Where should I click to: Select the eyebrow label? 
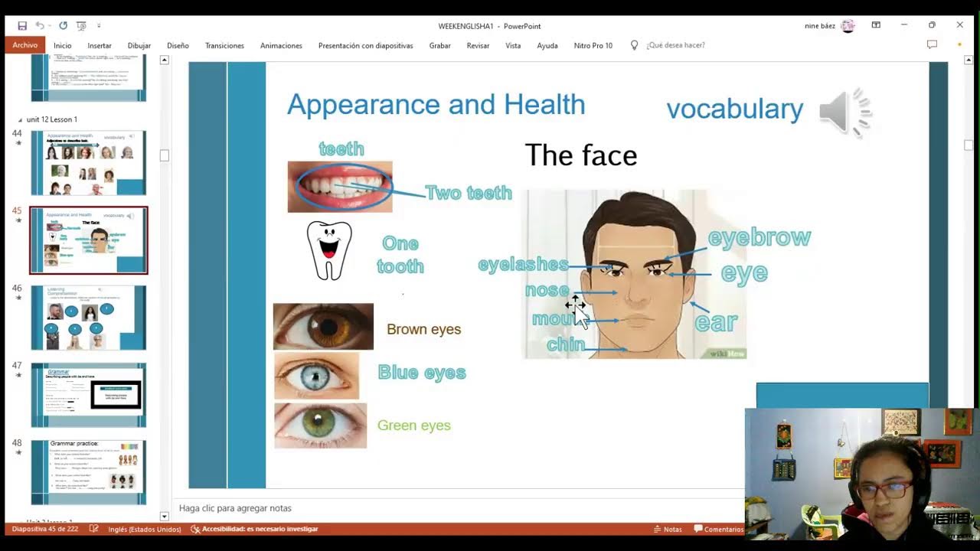click(x=759, y=238)
